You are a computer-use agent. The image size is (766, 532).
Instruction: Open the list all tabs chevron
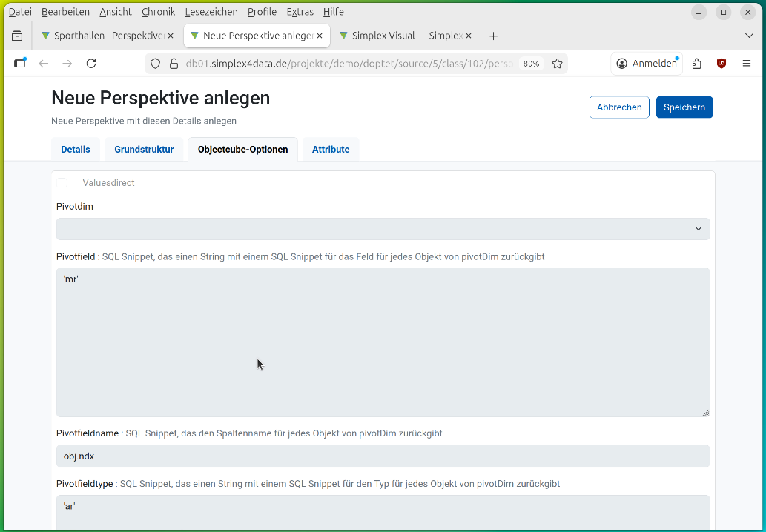[749, 36]
